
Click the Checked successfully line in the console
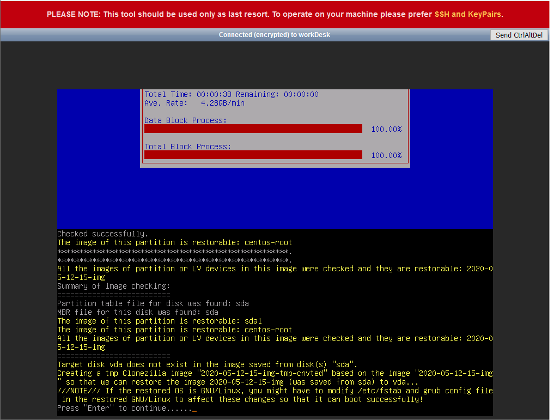[x=102, y=234]
